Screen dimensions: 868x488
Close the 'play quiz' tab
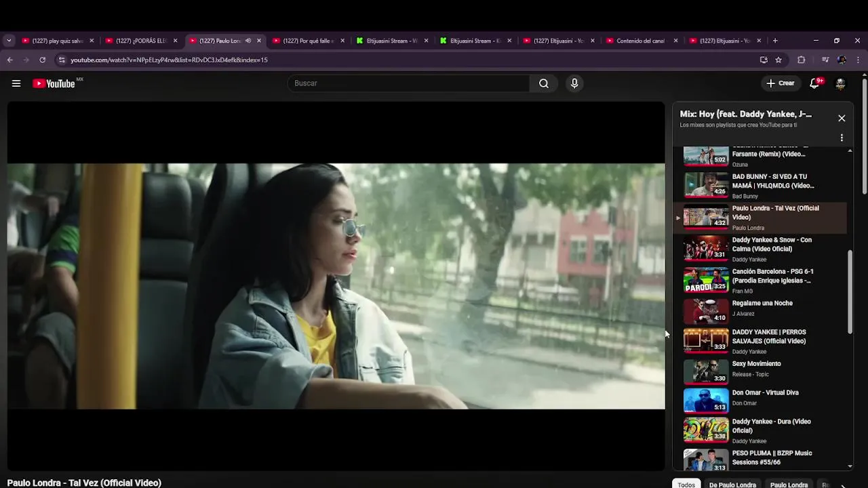tap(92, 41)
